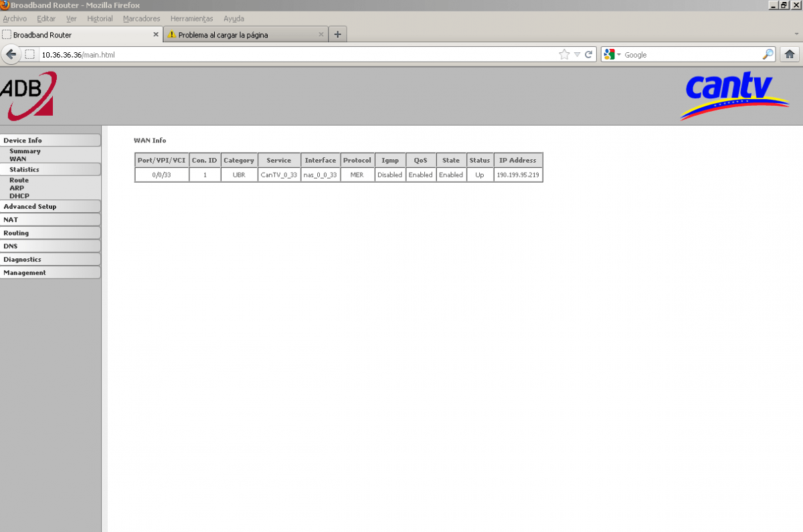Open a new tab with plus button
The width and height of the screenshot is (803, 532).
click(x=337, y=34)
